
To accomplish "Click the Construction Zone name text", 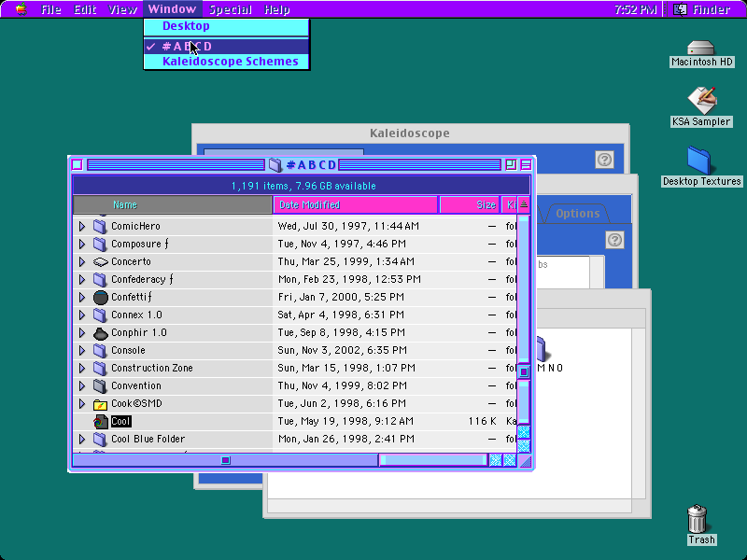I will (x=152, y=368).
